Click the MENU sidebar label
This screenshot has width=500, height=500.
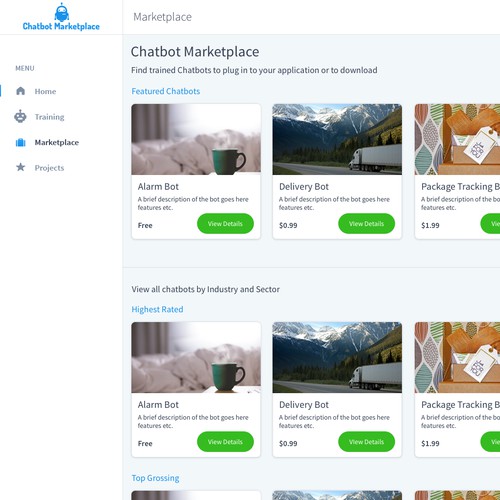25,68
